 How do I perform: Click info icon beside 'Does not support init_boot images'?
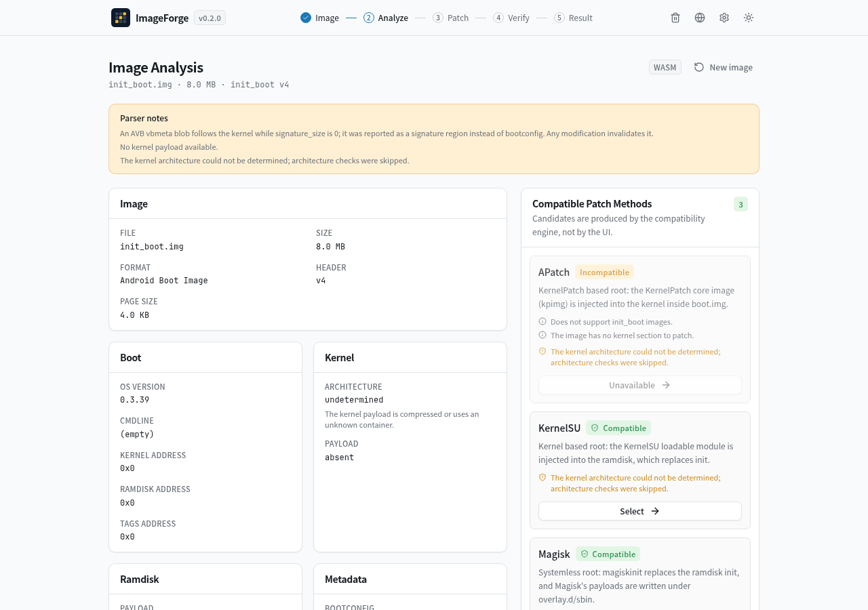pyautogui.click(x=542, y=321)
